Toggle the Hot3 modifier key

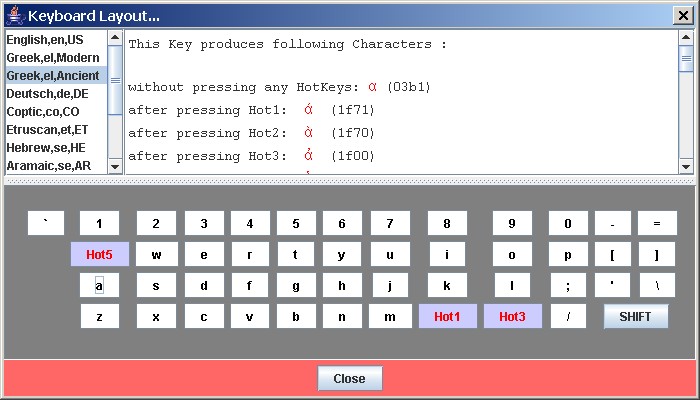click(x=512, y=317)
